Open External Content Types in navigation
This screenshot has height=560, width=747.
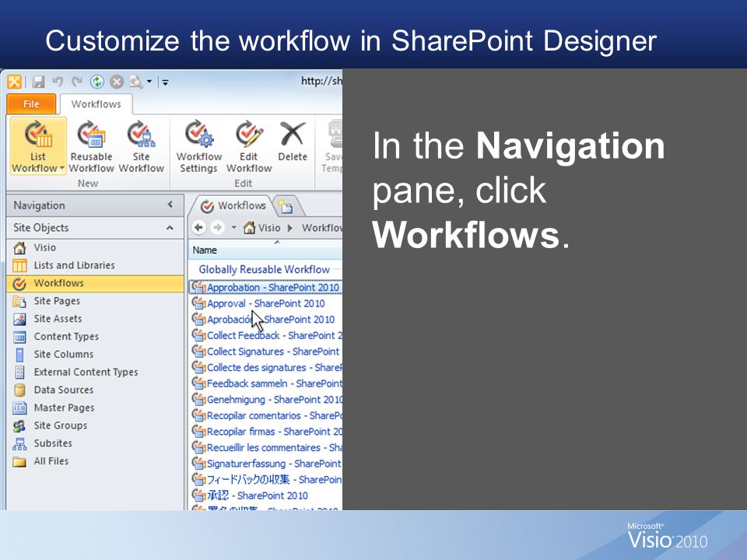click(95, 372)
